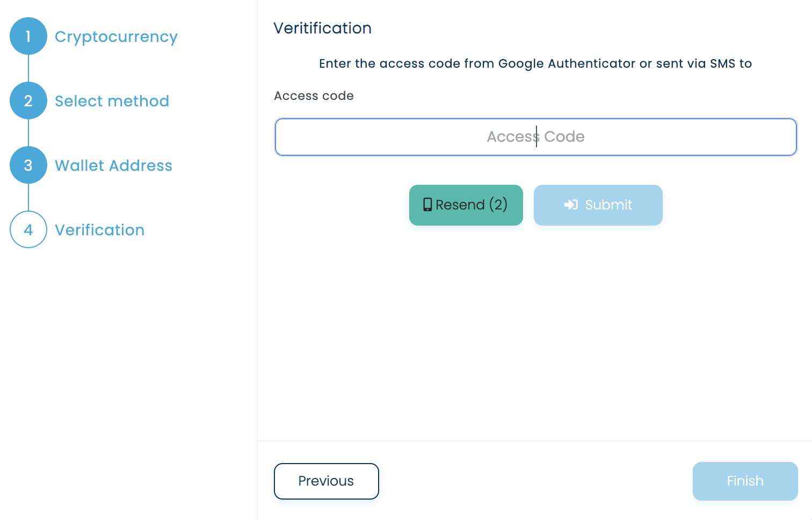The width and height of the screenshot is (812, 520).
Task: Select the Verification step label
Action: 99,230
